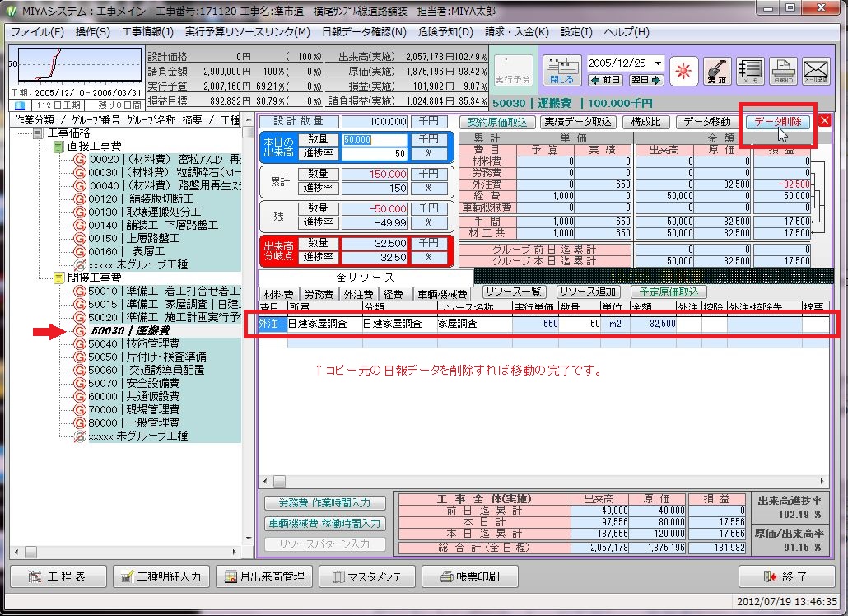The width and height of the screenshot is (848, 616).
Task: Open the 工程表 button
Action: [58, 576]
